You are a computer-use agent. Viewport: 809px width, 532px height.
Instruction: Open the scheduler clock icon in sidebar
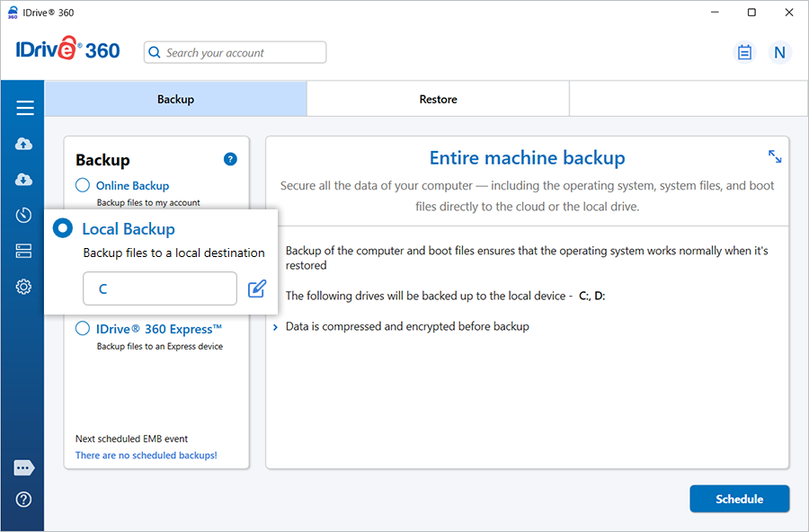pos(24,216)
